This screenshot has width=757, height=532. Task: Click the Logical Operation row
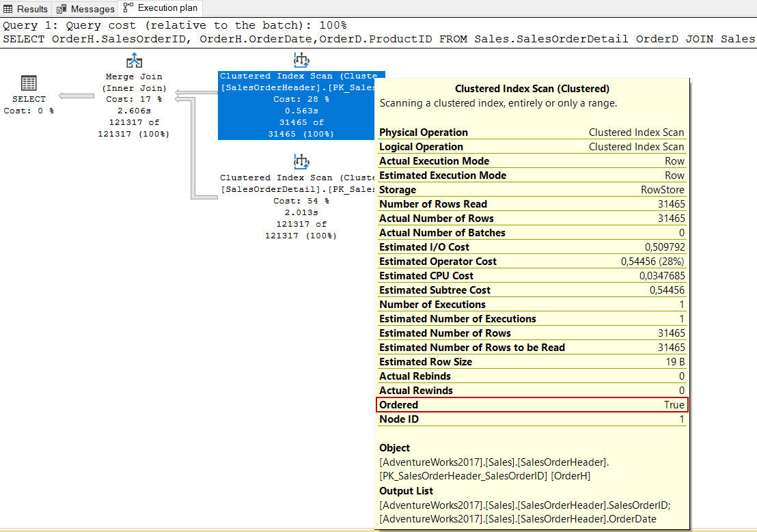click(x=532, y=147)
